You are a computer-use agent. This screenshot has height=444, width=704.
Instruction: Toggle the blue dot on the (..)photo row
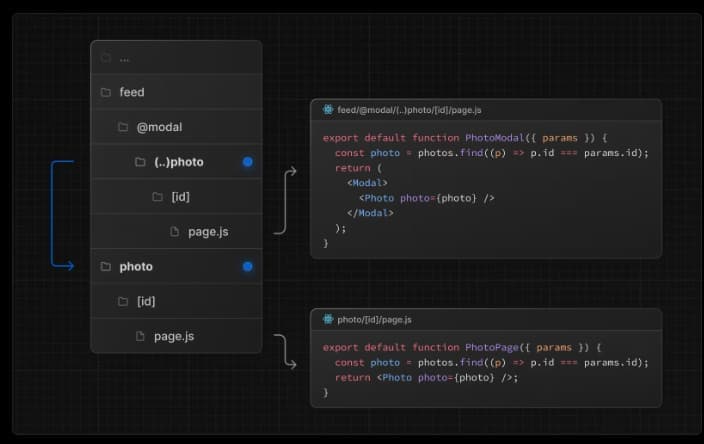(x=247, y=162)
